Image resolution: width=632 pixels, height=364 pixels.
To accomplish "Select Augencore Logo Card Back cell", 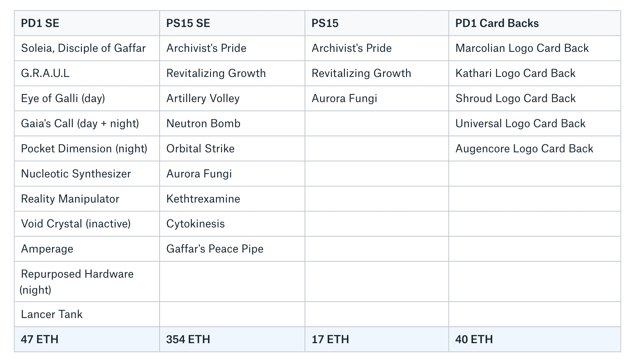I will click(x=535, y=149).
